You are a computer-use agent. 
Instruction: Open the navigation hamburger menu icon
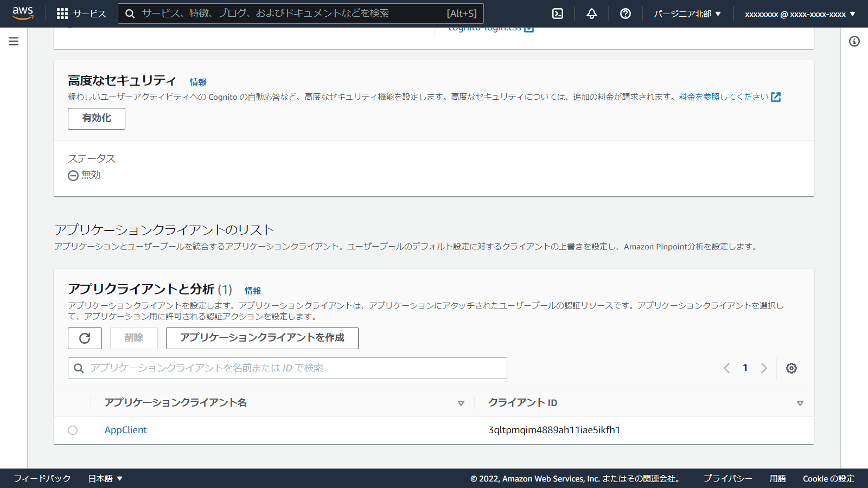point(13,41)
